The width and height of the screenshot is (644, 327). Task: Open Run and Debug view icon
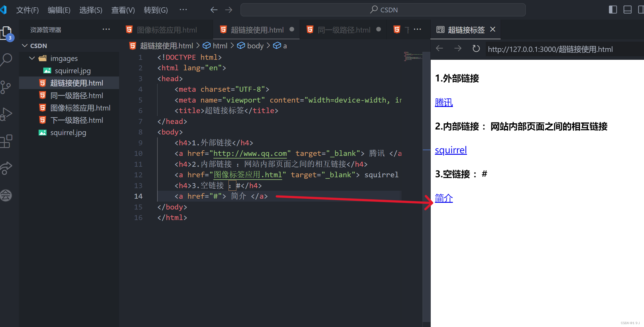click(6, 114)
